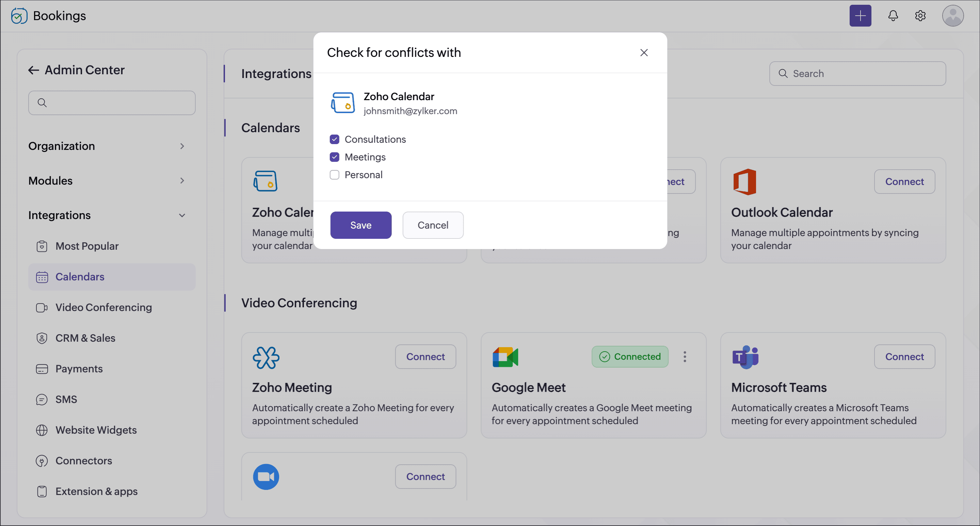Expand the Organization section chevron
980x526 pixels.
tap(182, 146)
